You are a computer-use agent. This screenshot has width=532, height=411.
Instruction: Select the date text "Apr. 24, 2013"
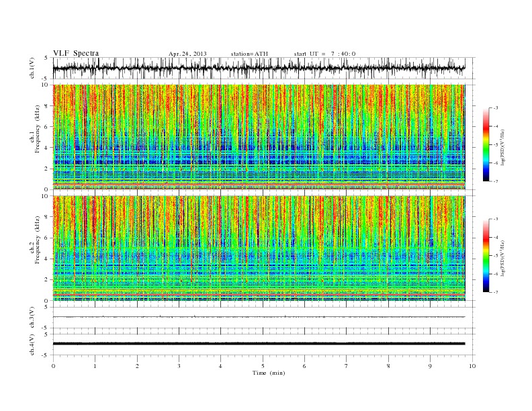click(187, 54)
